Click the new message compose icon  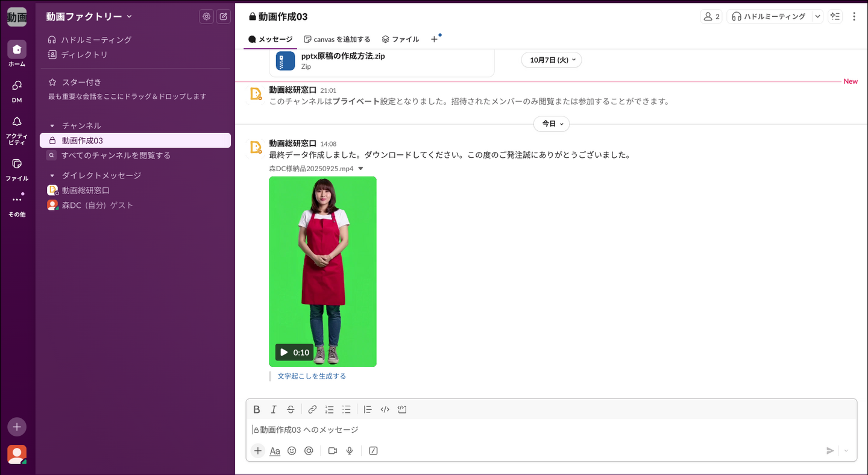(x=224, y=16)
